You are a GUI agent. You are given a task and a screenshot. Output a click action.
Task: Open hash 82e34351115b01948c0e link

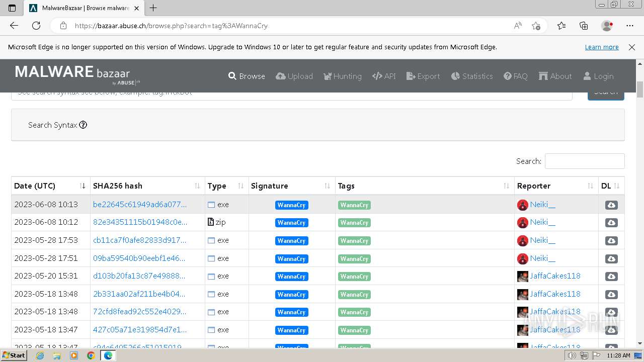click(x=140, y=222)
